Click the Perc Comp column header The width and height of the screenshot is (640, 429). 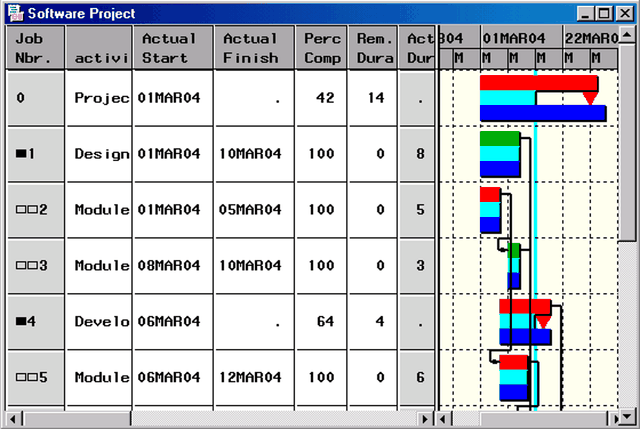click(x=321, y=48)
